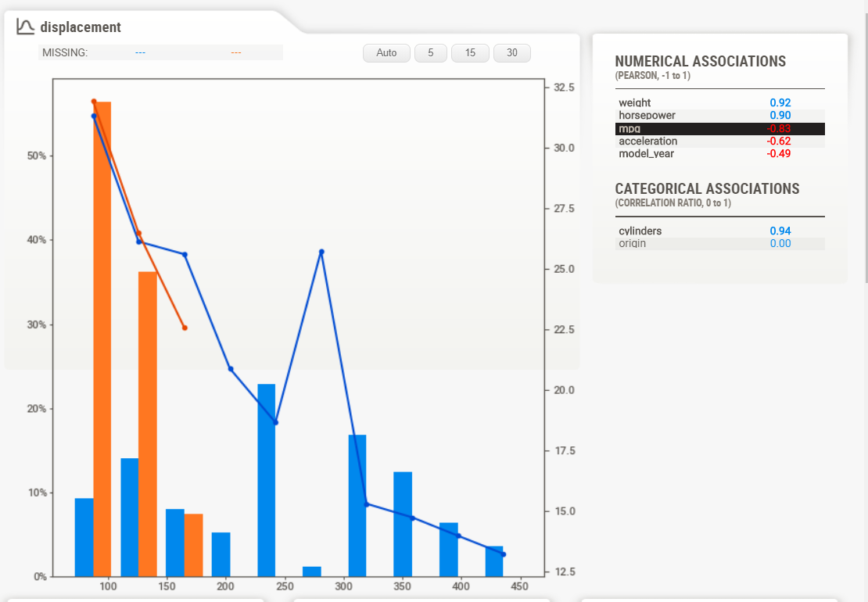Select the cylinders categorical association

[x=719, y=231]
